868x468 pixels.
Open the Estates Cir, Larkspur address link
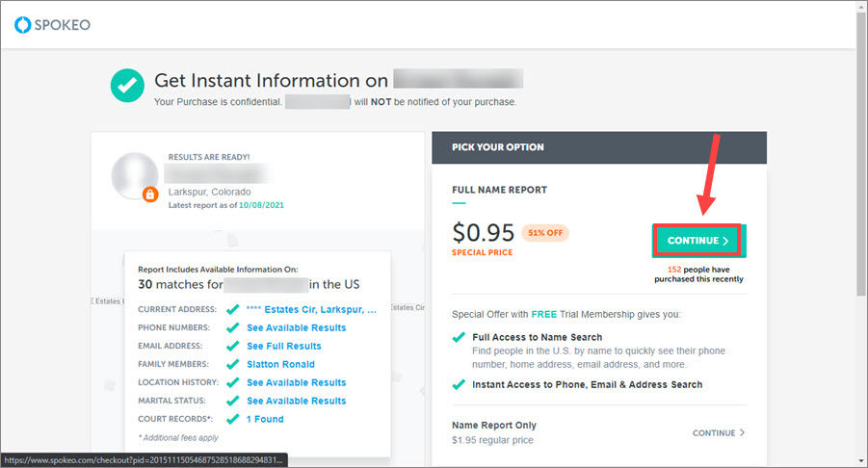[x=311, y=309]
